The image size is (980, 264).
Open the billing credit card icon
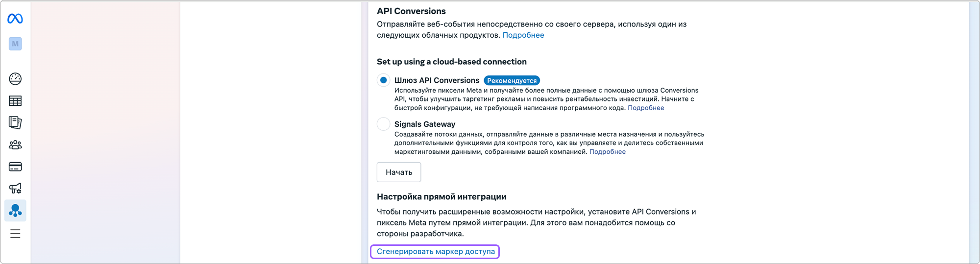[15, 167]
